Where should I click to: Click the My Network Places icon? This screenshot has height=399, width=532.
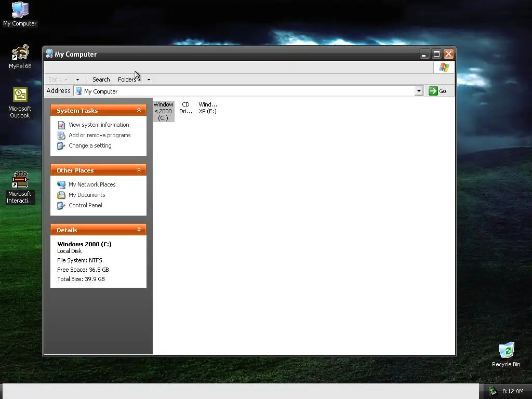(61, 184)
